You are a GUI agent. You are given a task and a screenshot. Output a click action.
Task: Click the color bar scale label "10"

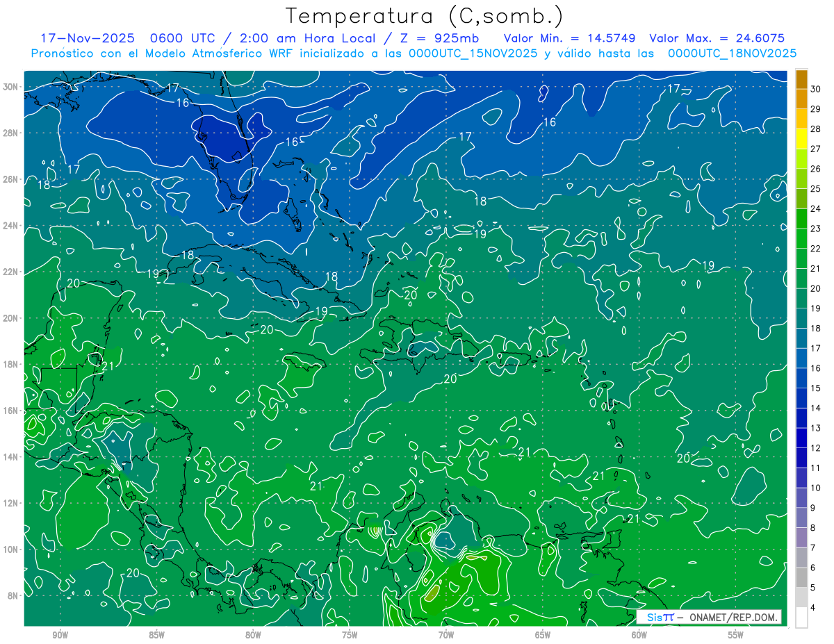pos(815,488)
